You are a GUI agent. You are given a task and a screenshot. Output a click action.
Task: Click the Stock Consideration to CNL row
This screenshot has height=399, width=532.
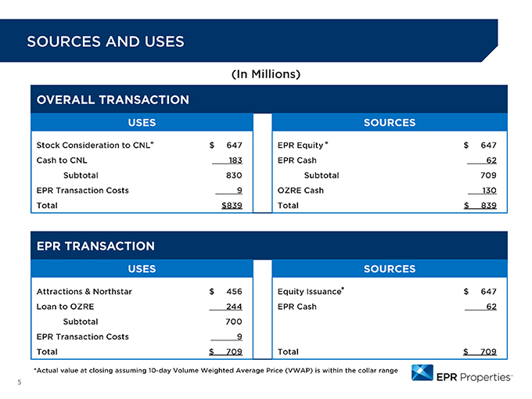click(x=139, y=146)
